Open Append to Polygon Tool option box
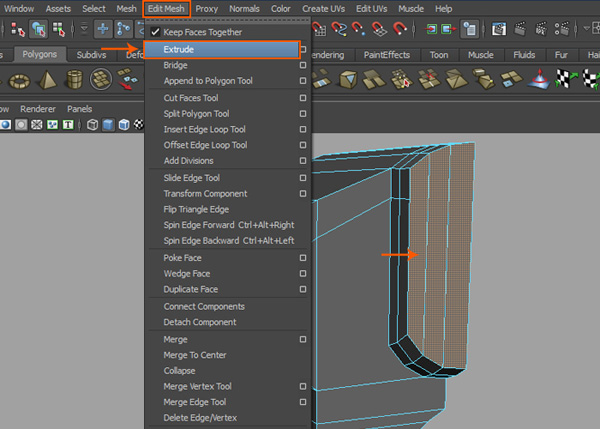Image resolution: width=600 pixels, height=429 pixels. (303, 81)
